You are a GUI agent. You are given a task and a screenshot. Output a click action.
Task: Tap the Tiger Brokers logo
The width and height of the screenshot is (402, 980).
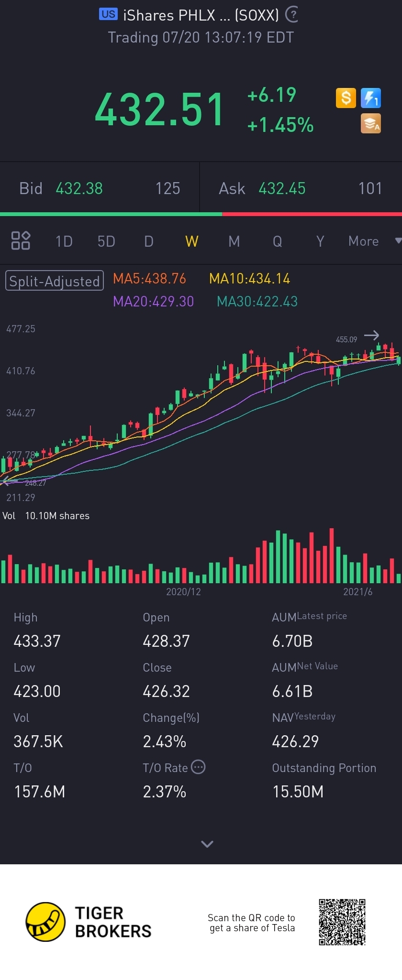click(x=89, y=922)
